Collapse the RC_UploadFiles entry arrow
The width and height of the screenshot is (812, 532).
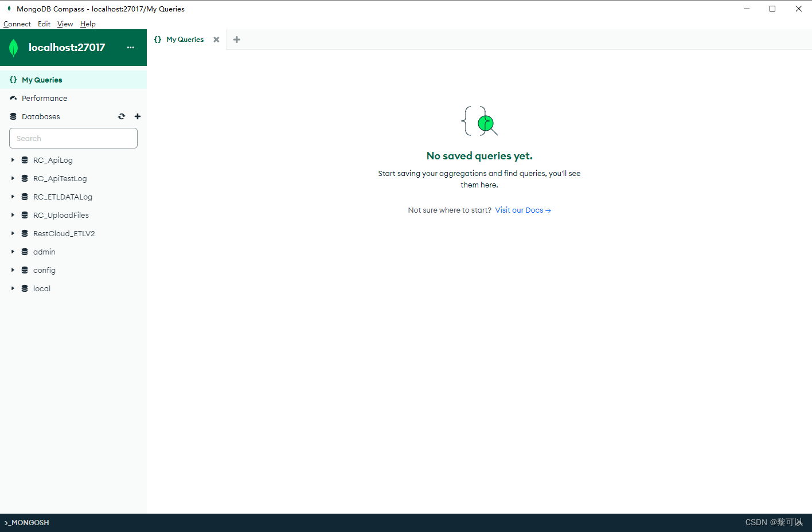[13, 215]
